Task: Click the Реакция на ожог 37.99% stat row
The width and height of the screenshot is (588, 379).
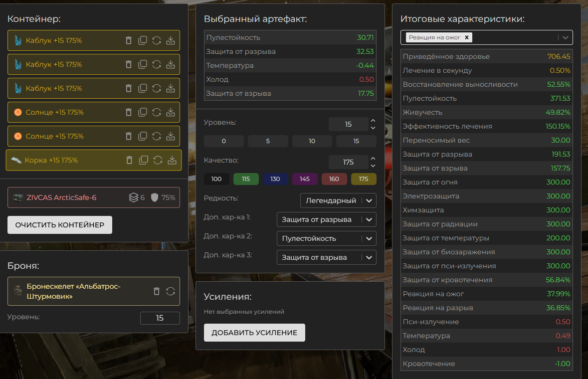Action: [486, 294]
